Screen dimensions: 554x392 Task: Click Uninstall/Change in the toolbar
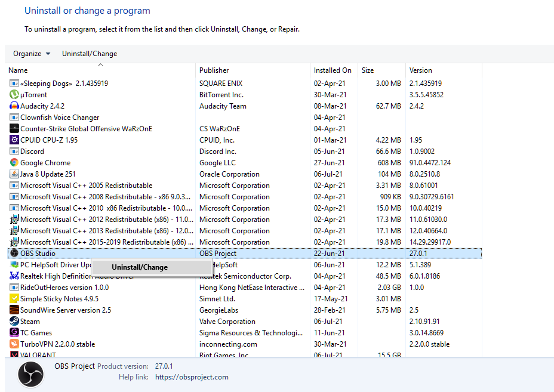[x=90, y=54]
